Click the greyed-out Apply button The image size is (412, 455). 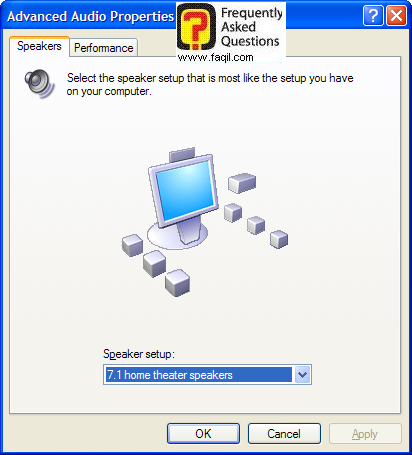(365, 434)
